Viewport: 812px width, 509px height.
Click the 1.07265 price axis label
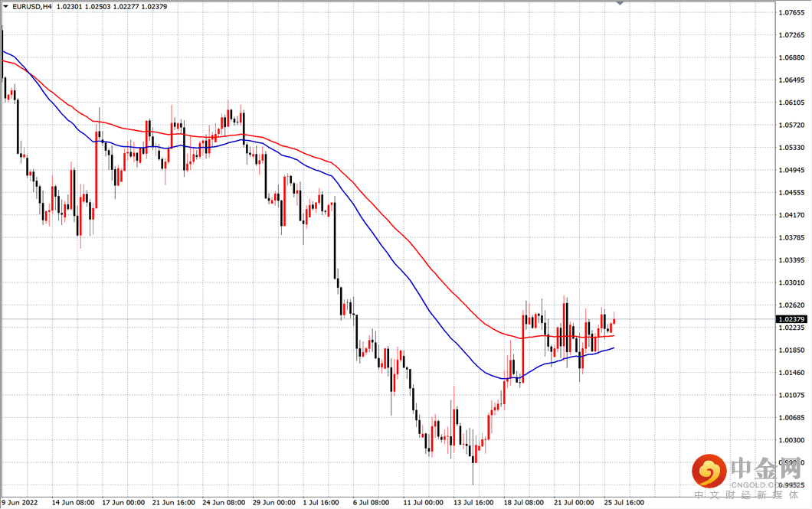(x=792, y=35)
